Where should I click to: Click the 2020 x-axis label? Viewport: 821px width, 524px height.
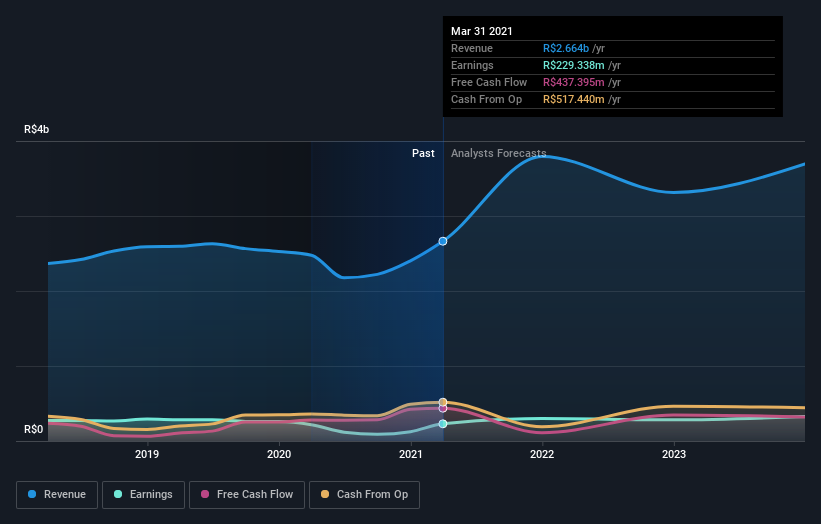(x=279, y=454)
